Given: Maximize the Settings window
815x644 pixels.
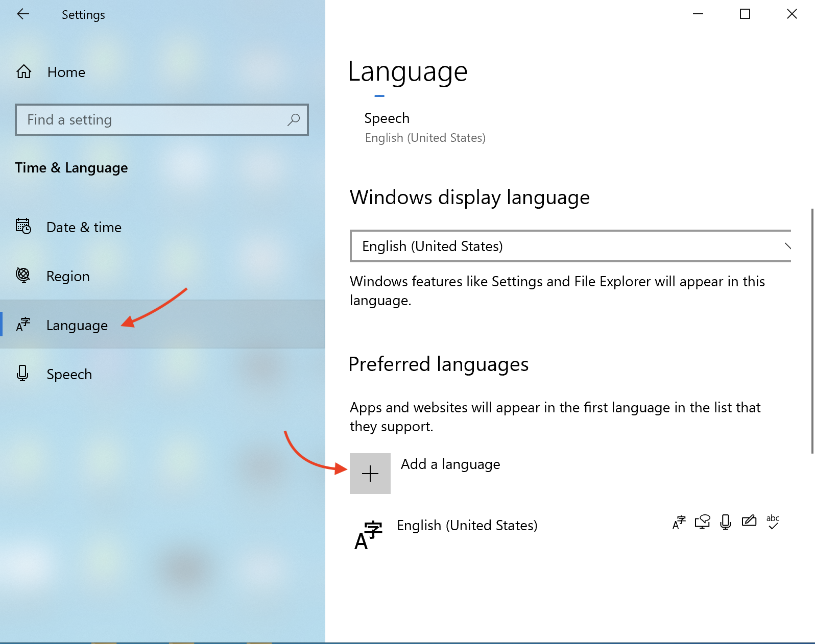Looking at the screenshot, I should (745, 14).
